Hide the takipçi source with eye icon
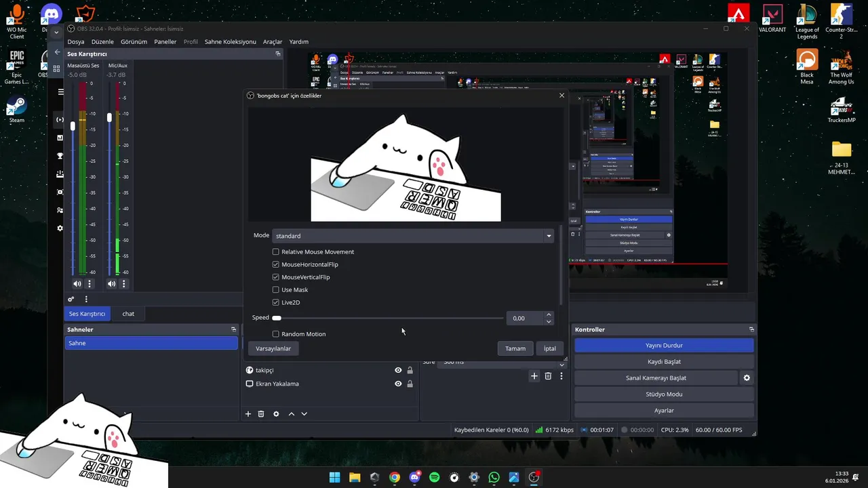Screen dimensions: 868x488 tap(398, 370)
